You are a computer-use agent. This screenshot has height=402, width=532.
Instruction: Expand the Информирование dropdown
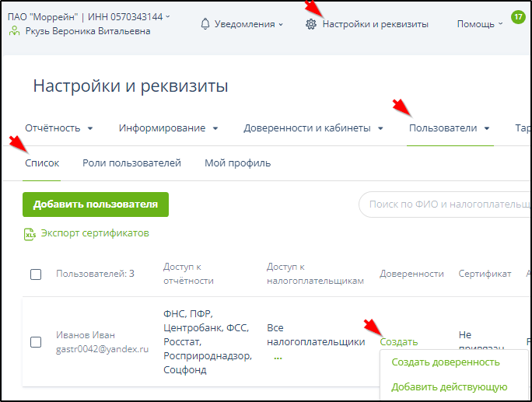(x=168, y=128)
